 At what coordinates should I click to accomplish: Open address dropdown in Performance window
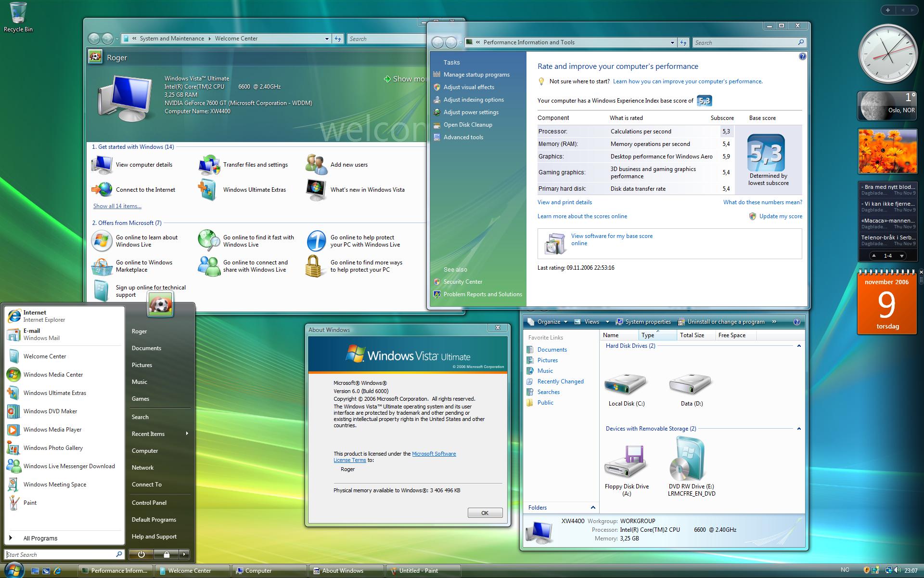pos(672,42)
